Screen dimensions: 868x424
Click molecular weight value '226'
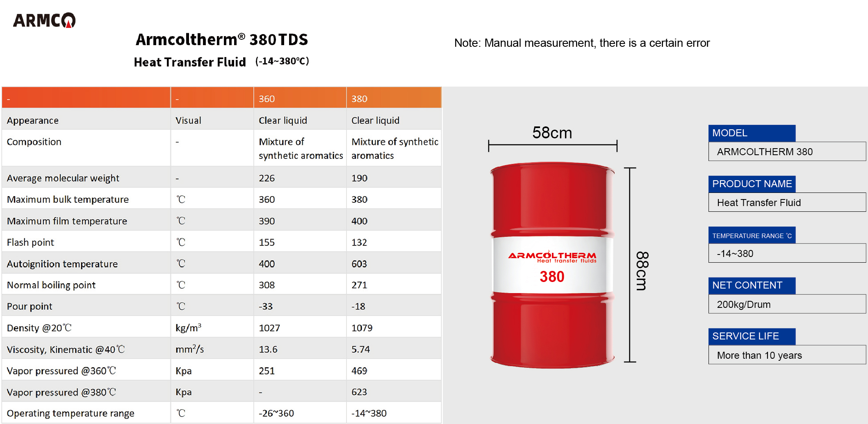point(267,178)
